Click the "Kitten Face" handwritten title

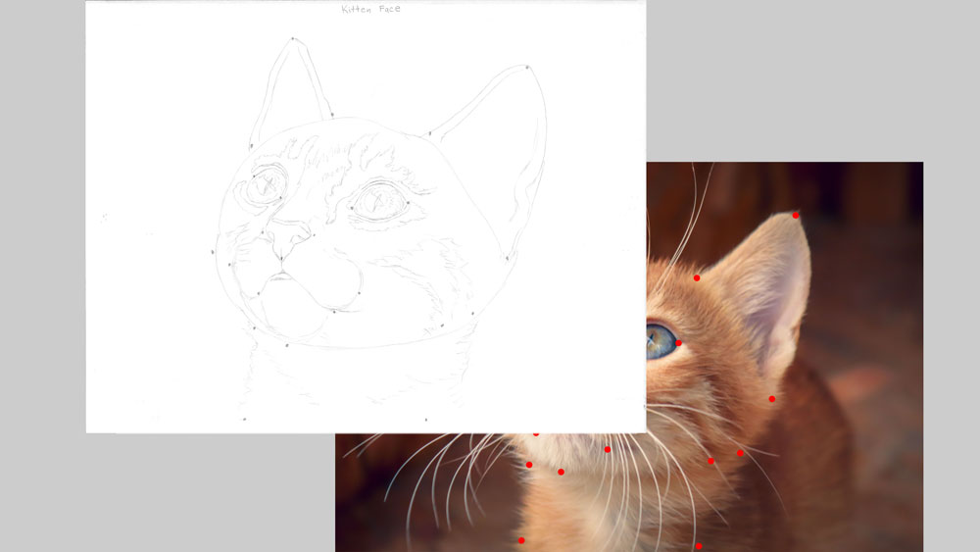(371, 9)
